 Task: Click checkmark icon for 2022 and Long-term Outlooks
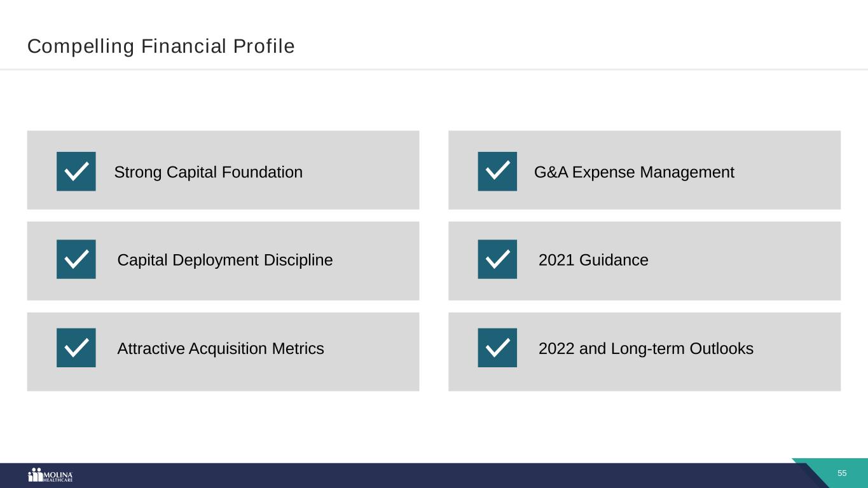tap(497, 348)
